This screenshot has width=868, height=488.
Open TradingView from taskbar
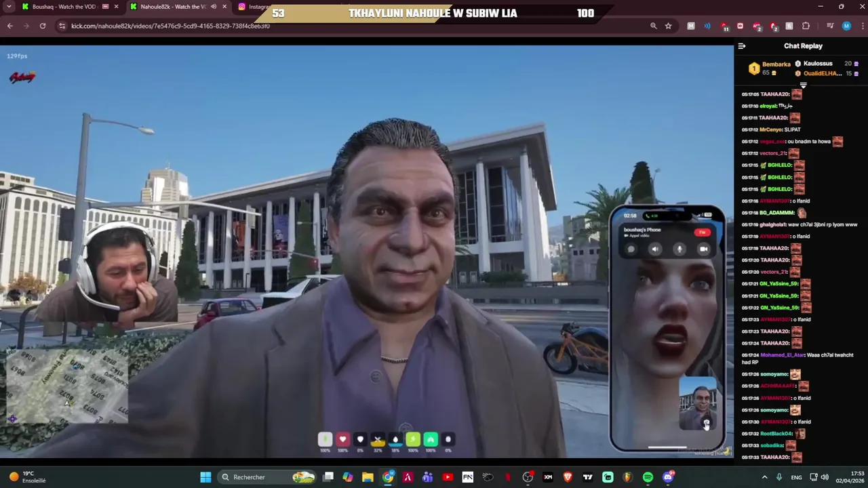588,477
